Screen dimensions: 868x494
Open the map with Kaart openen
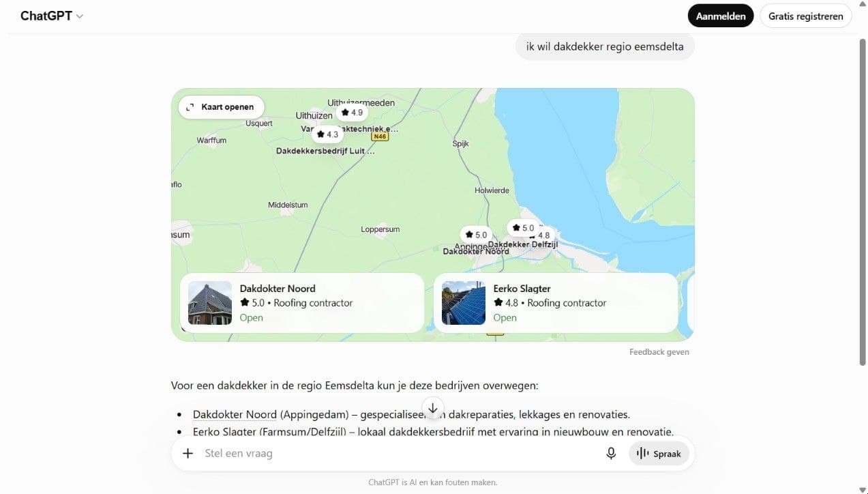coord(221,107)
